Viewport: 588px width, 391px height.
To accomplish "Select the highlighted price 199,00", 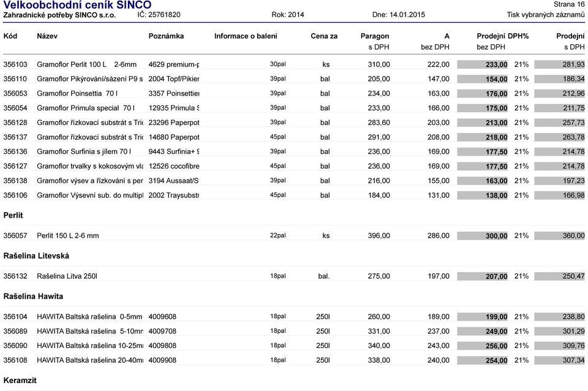I will pos(497,317).
